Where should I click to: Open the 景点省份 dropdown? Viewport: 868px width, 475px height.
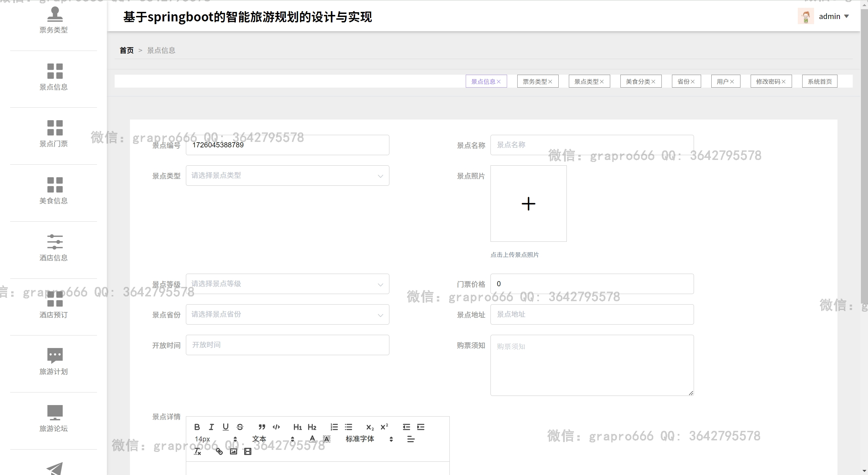[287, 314]
